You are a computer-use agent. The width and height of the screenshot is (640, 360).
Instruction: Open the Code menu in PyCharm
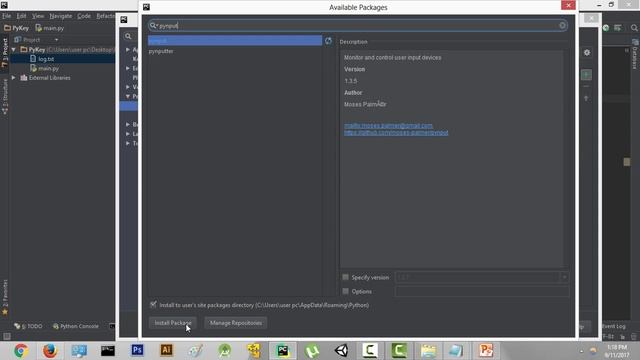click(x=84, y=16)
